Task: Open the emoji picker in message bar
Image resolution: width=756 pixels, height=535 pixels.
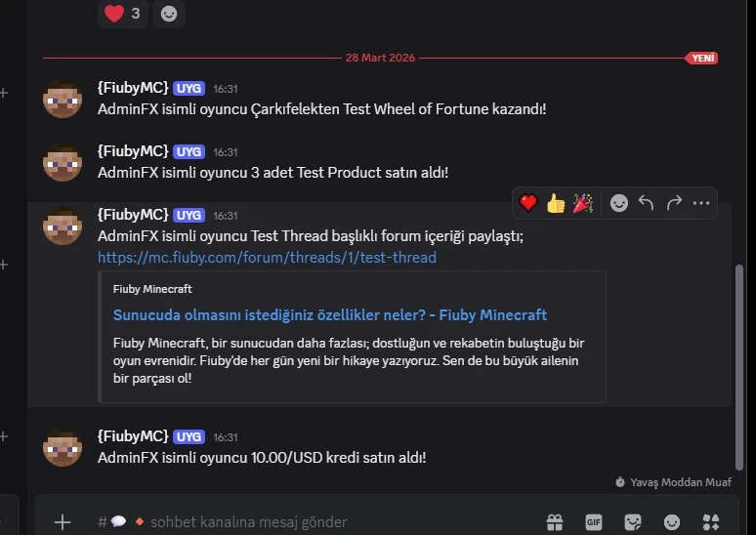Action: pos(672,522)
